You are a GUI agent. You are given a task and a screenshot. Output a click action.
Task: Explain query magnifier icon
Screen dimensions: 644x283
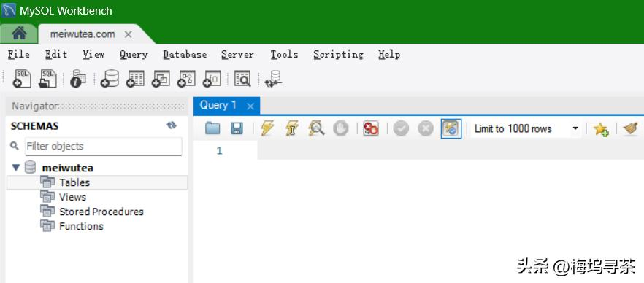click(316, 129)
